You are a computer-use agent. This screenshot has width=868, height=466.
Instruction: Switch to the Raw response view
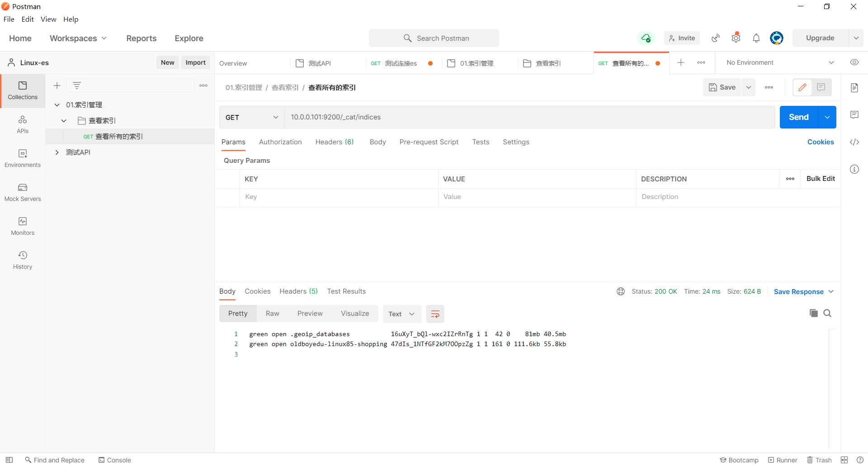coord(273,314)
